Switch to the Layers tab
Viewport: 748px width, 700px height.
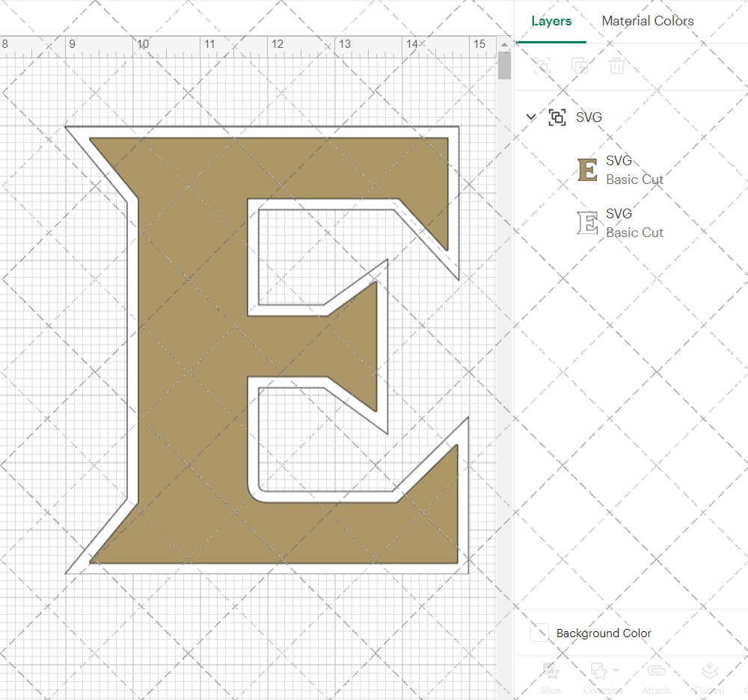click(551, 21)
